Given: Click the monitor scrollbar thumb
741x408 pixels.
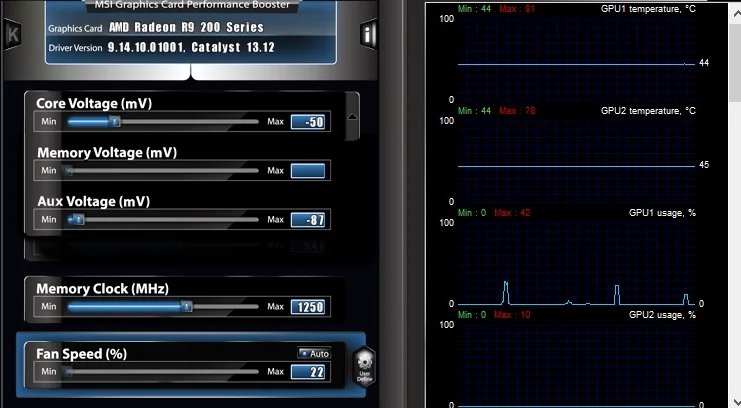Looking at the screenshot, I should (735, 61).
